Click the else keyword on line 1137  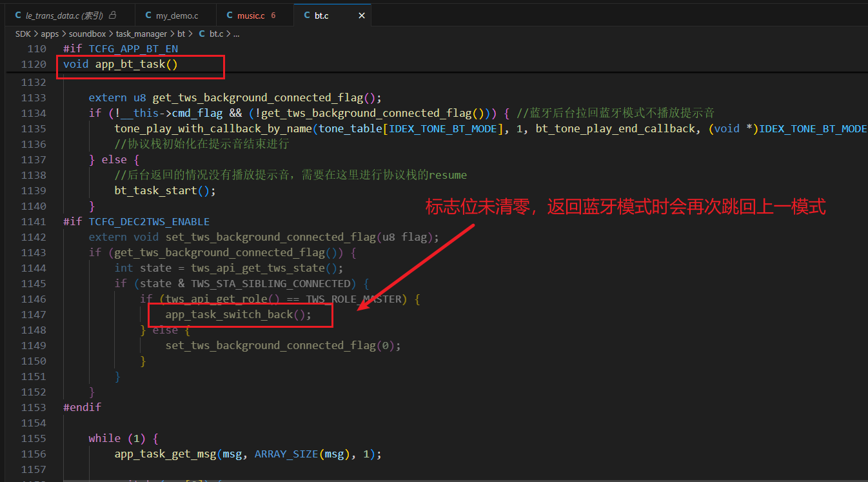tap(115, 160)
